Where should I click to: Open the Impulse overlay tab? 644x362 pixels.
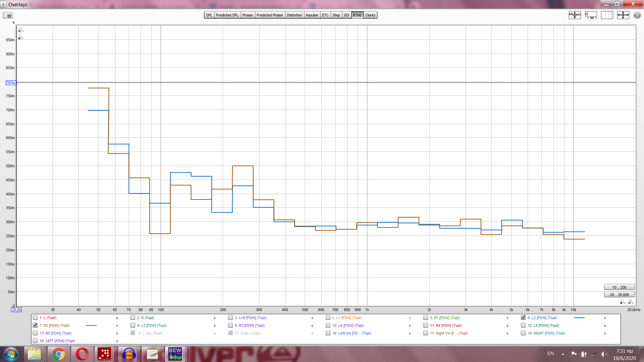[x=312, y=15]
